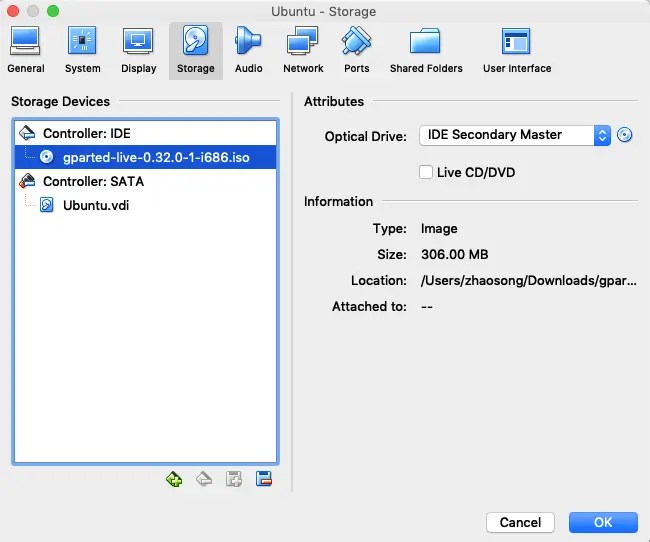Select the Ubuntu.vdi disk entry
The width and height of the screenshot is (650, 542).
coord(146,205)
